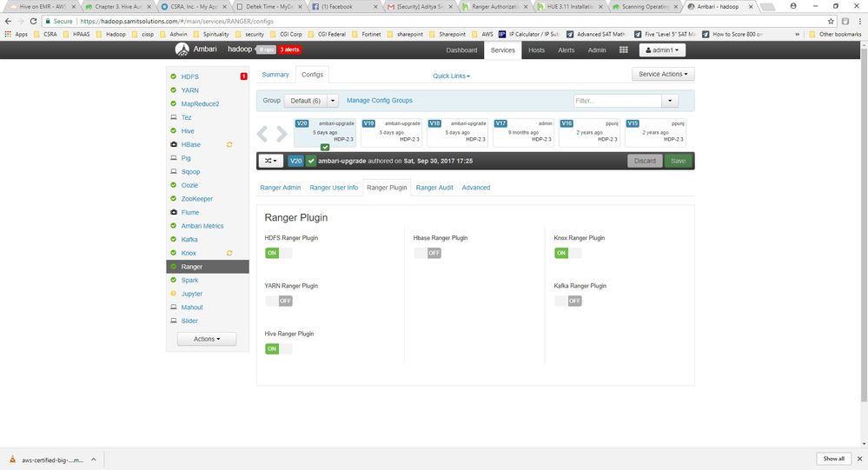Go to previous config versions arrow
The image size is (868, 470).
262,134
